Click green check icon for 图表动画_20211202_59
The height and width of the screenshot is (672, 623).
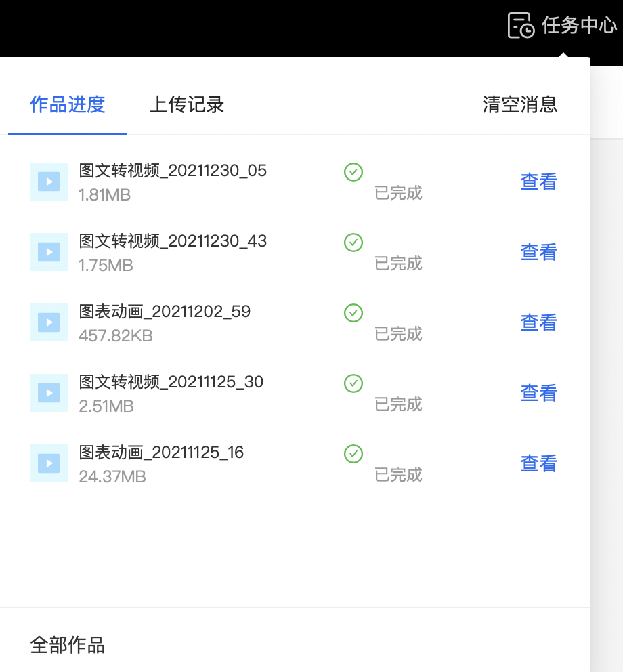pos(353,313)
